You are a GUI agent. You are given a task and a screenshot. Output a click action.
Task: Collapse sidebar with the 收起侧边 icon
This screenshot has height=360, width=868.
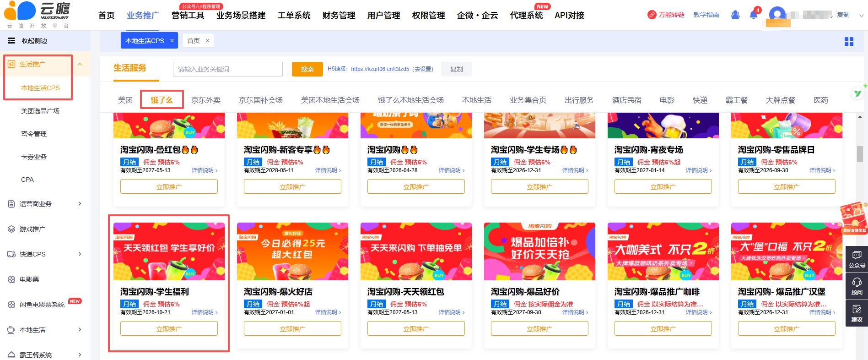pos(11,41)
